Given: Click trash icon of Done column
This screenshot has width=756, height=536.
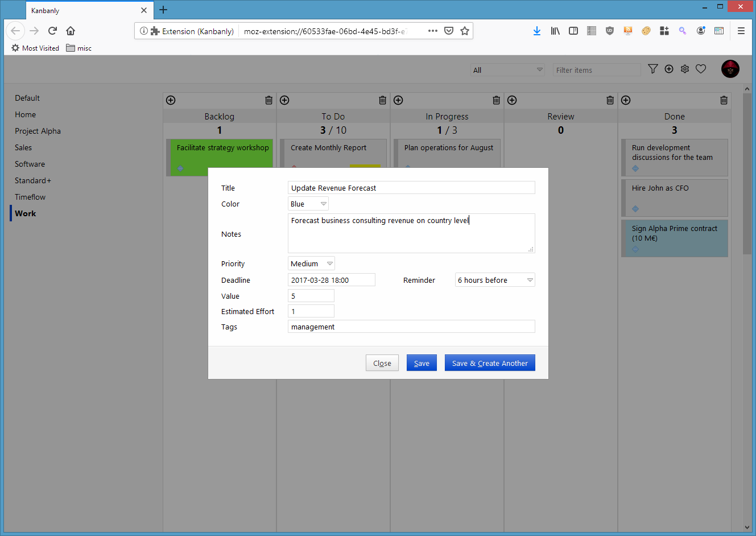Looking at the screenshot, I should (x=724, y=100).
